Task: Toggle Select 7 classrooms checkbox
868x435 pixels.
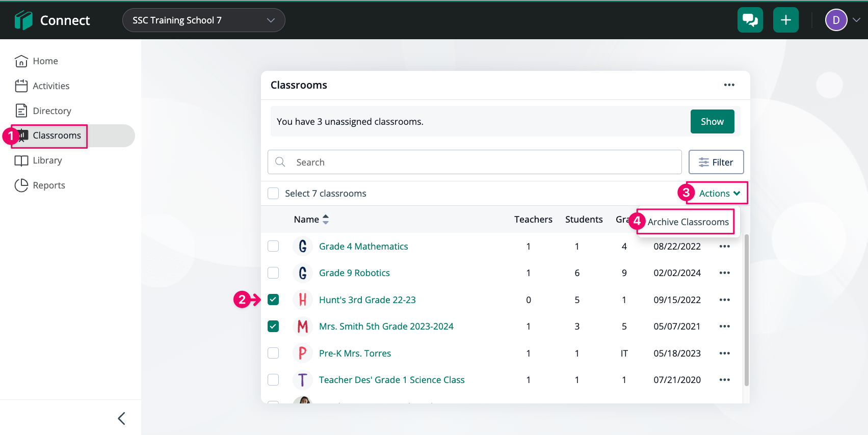Action: point(273,194)
